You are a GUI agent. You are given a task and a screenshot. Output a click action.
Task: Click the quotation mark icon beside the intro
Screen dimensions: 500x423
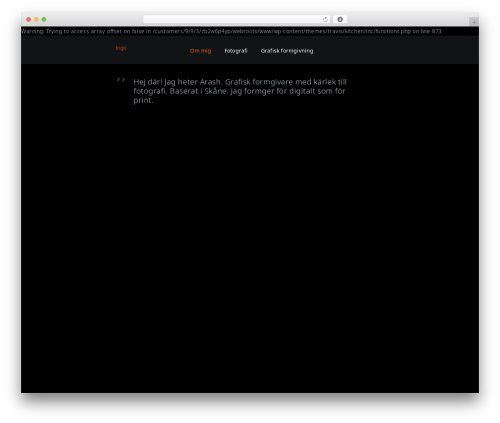pos(121,80)
